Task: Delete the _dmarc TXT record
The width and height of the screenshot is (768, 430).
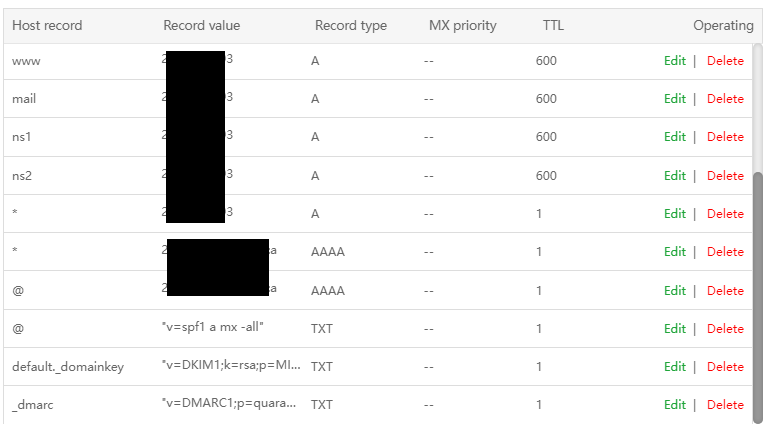Action: click(x=725, y=405)
